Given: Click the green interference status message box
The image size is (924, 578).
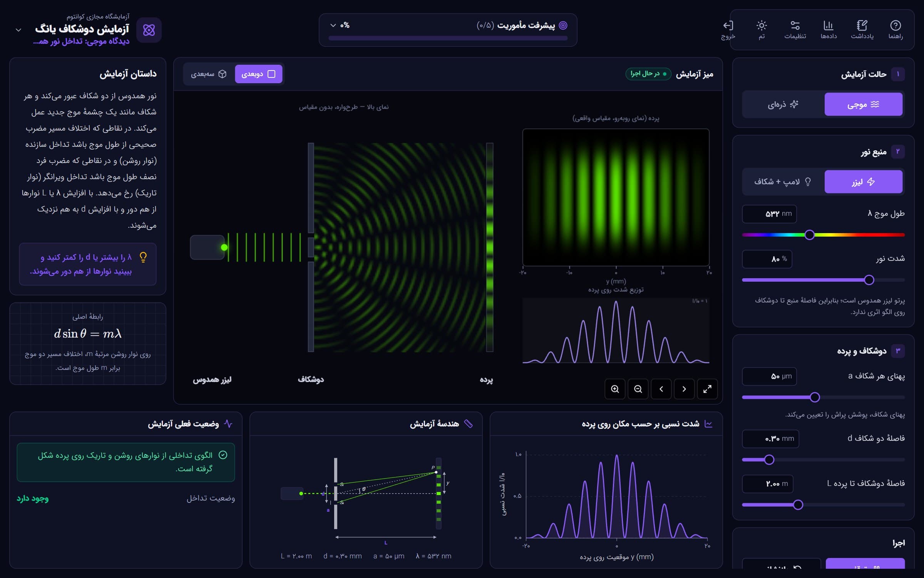Looking at the screenshot, I should [126, 462].
